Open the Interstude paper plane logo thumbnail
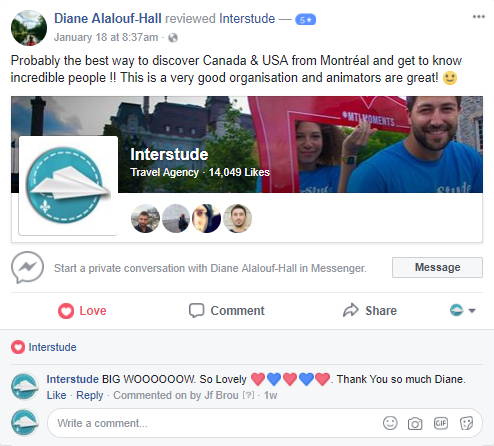The image size is (494, 446). [68, 186]
